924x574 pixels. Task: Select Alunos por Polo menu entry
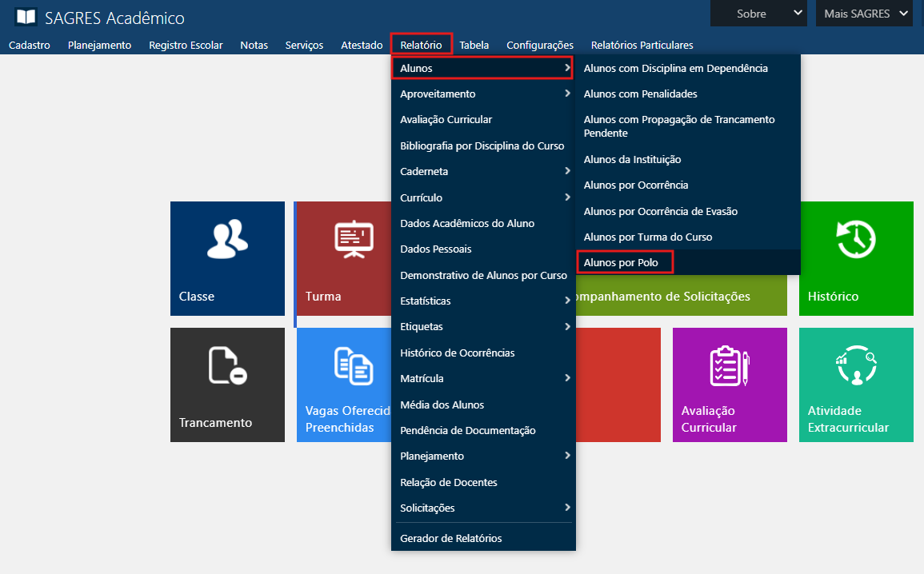click(x=621, y=262)
